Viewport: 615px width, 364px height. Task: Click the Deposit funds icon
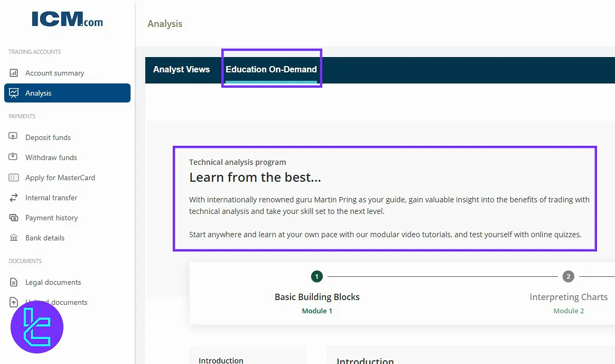(14, 137)
